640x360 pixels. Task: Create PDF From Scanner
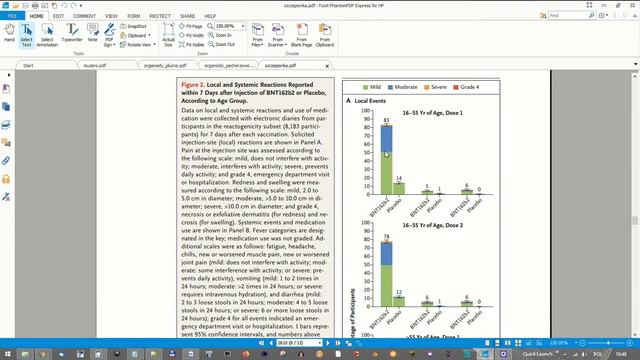tap(278, 35)
